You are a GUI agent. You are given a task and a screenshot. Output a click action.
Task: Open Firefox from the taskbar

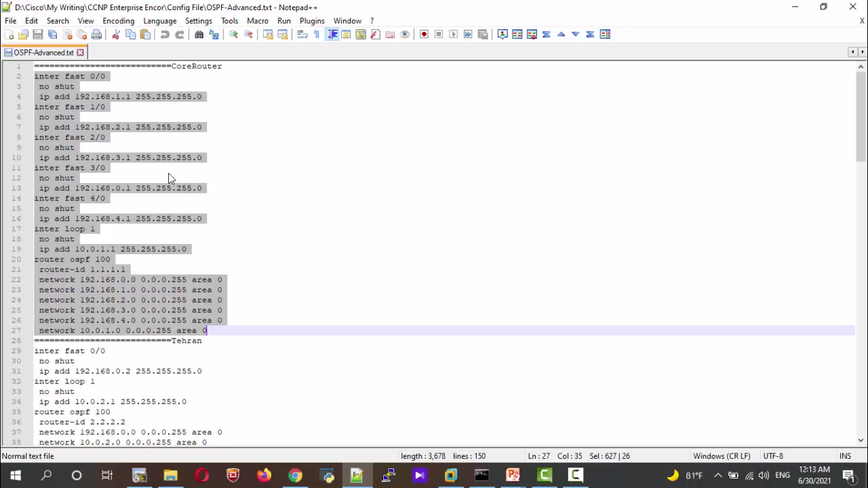tap(264, 476)
